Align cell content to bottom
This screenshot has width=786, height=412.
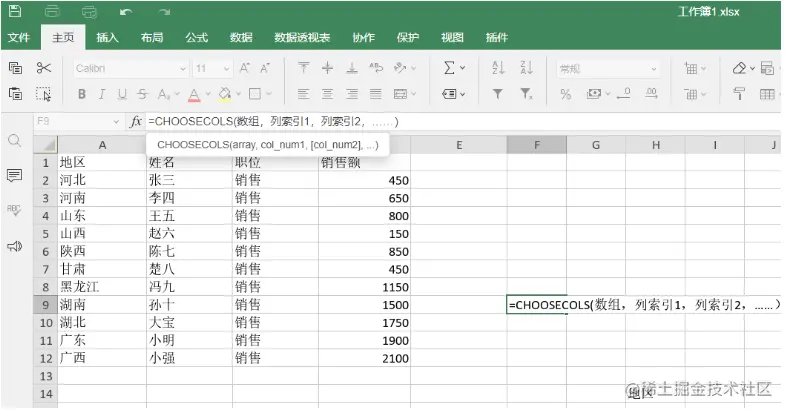click(352, 68)
